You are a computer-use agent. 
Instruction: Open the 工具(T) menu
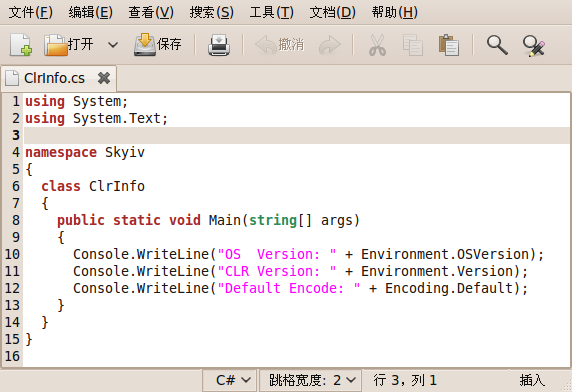(x=271, y=12)
